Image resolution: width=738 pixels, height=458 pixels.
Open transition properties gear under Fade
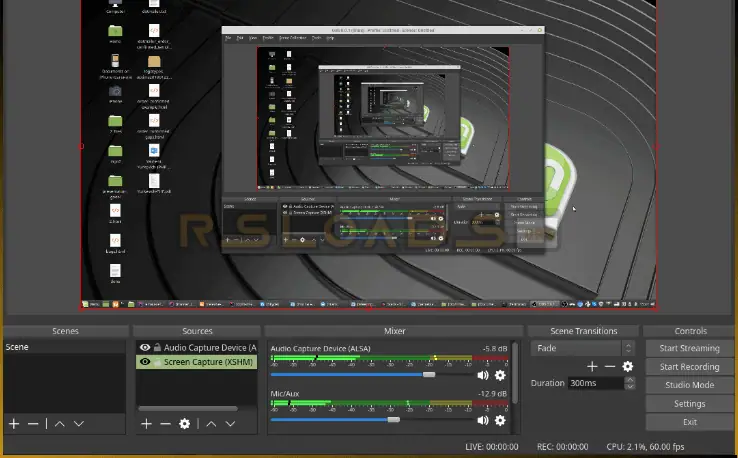coord(627,366)
